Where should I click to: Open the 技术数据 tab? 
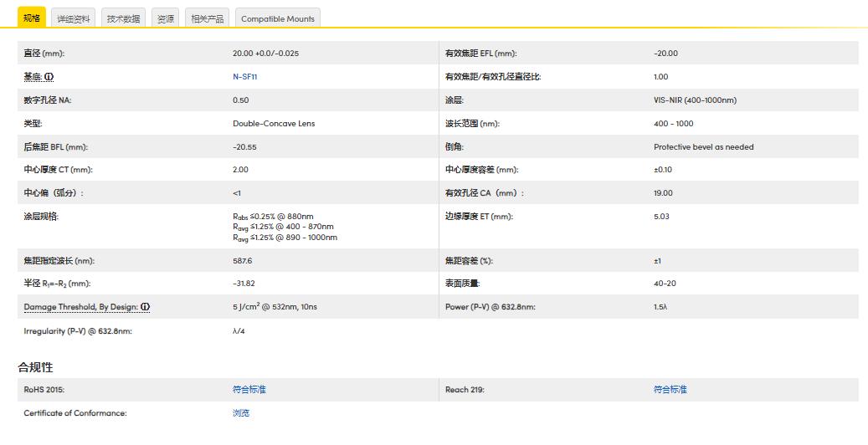click(123, 18)
